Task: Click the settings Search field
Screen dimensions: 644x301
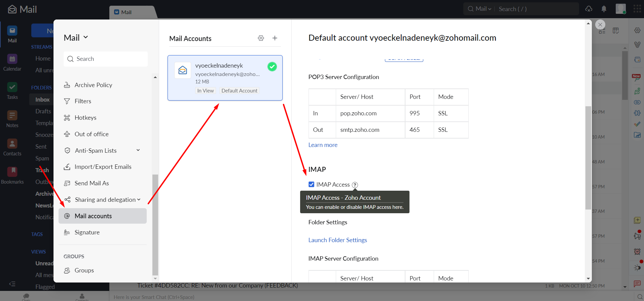Action: 106,59
